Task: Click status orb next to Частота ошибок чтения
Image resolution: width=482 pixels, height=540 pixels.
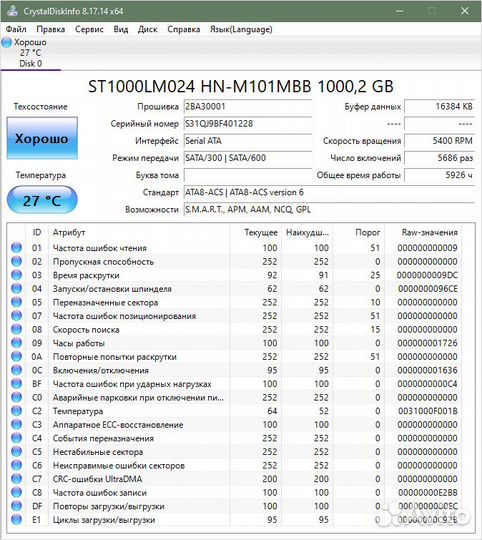Action: pos(16,248)
